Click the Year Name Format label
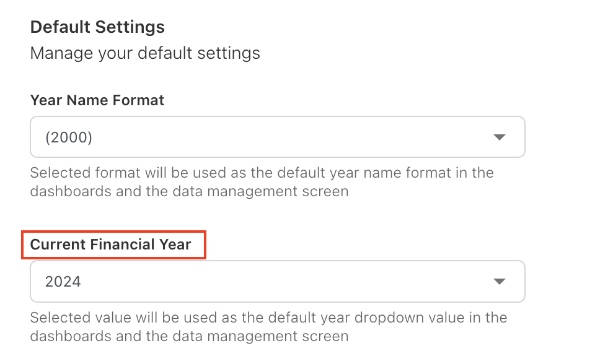 coord(97,100)
